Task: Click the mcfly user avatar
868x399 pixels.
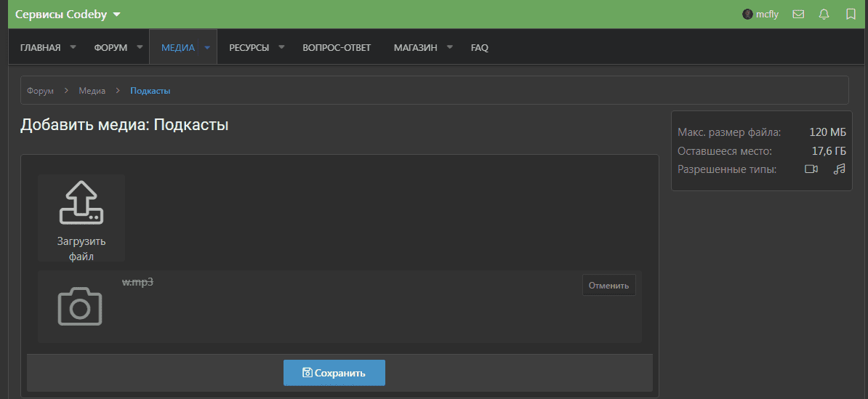Action: [x=747, y=14]
